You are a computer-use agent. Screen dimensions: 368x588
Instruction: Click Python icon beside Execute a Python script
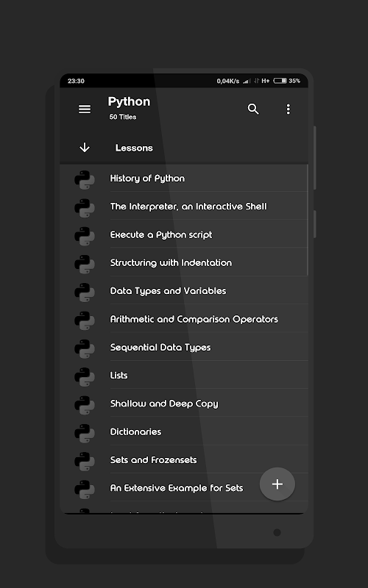(85, 236)
